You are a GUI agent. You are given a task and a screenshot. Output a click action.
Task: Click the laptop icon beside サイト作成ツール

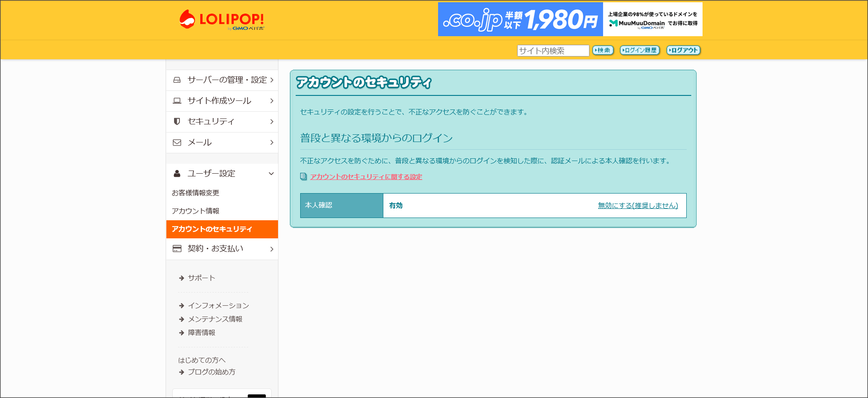pos(177,101)
